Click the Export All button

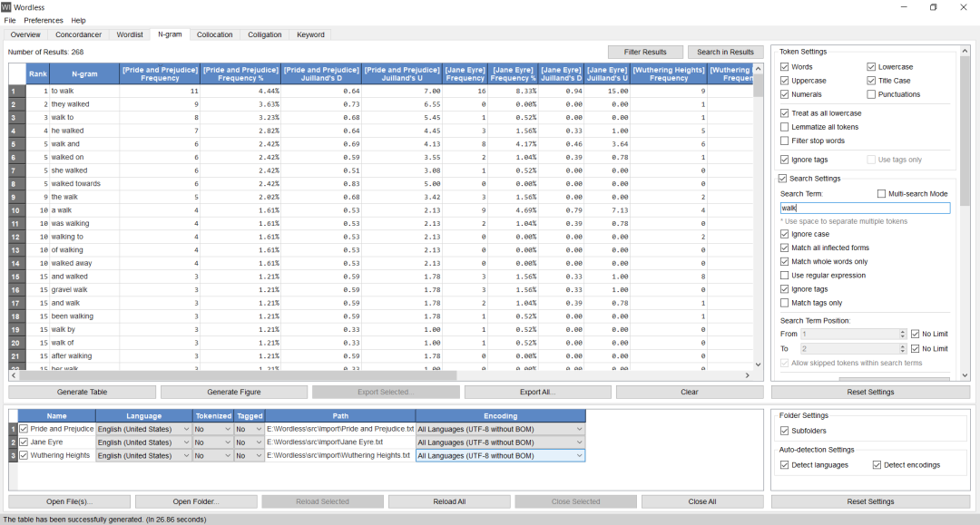pos(537,392)
